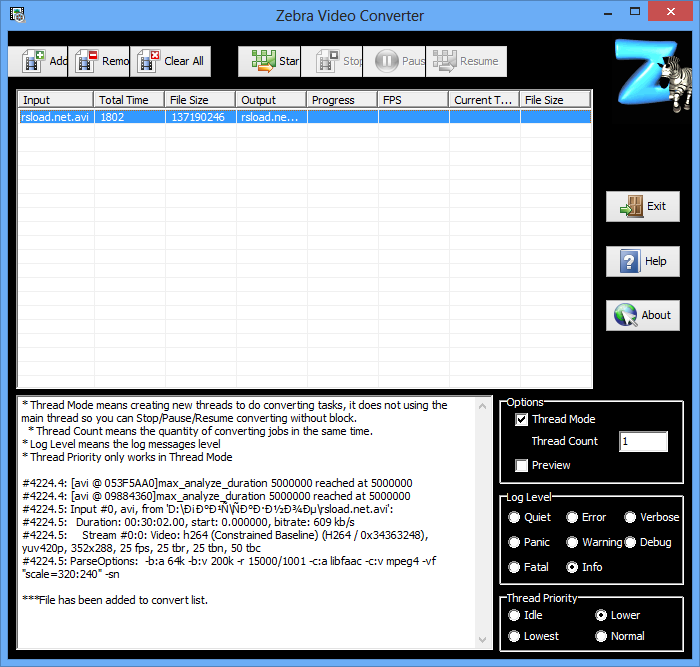
Task: Click the Duration log line
Action: (x=188, y=522)
